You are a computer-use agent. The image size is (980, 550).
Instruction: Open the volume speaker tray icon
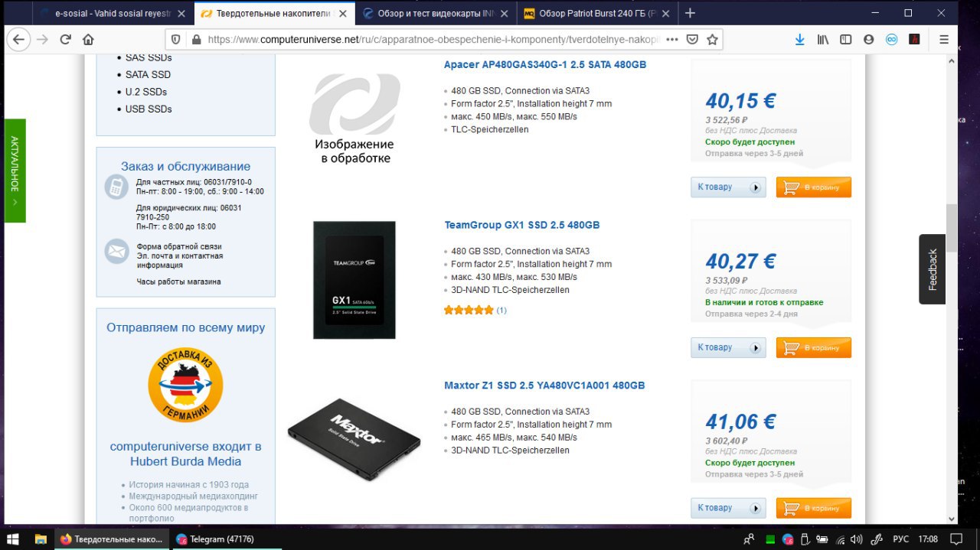(x=857, y=539)
